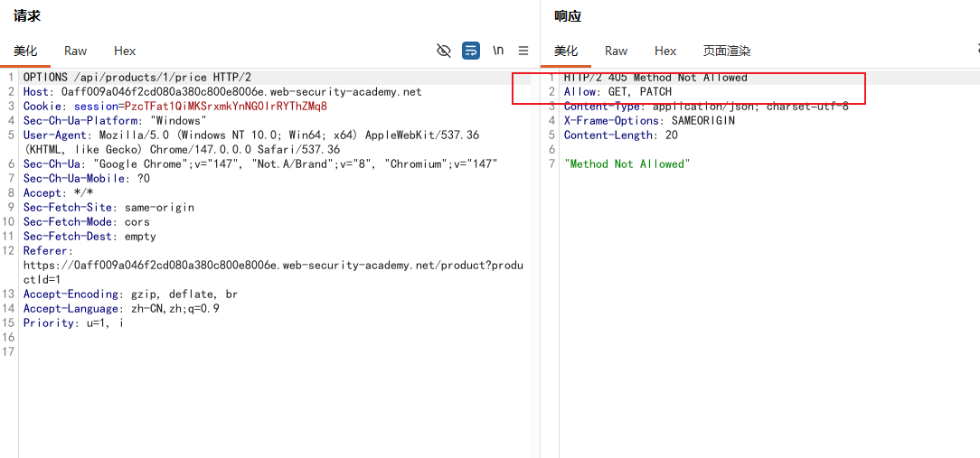Click the Referer header name
The width and height of the screenshot is (980, 458).
pyautogui.click(x=45, y=250)
